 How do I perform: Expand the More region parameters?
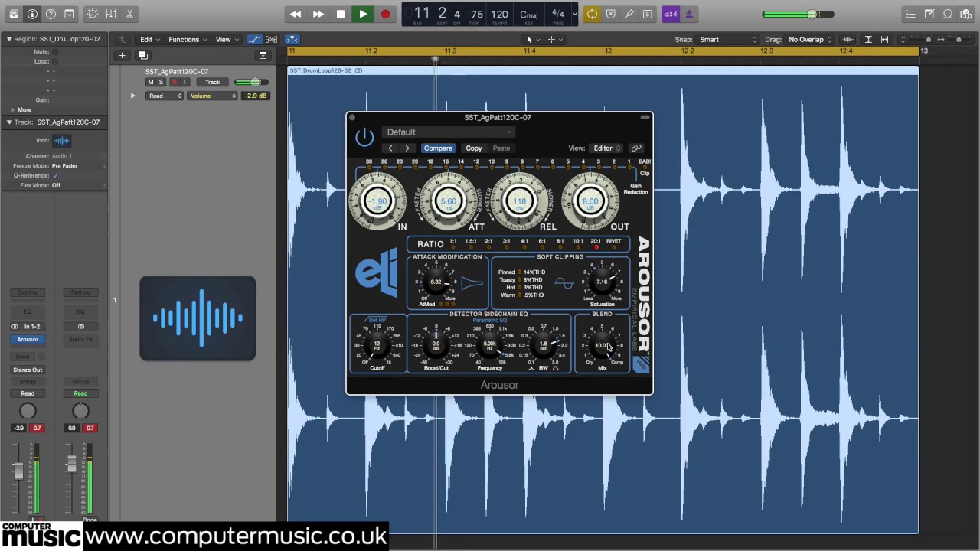tap(13, 109)
